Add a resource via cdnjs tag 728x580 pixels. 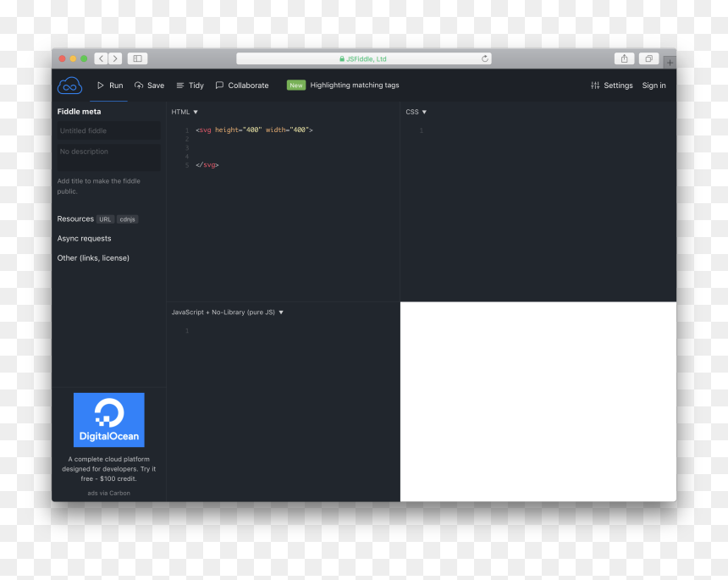point(127,219)
